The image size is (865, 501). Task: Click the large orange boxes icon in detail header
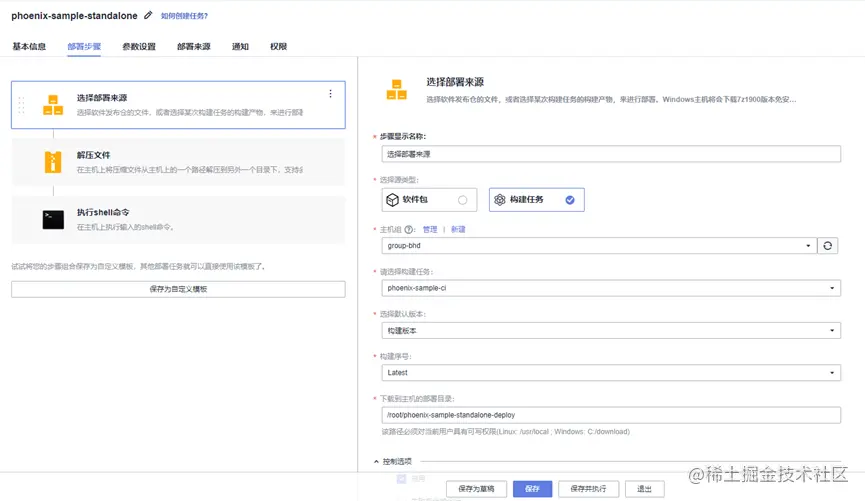[397, 90]
